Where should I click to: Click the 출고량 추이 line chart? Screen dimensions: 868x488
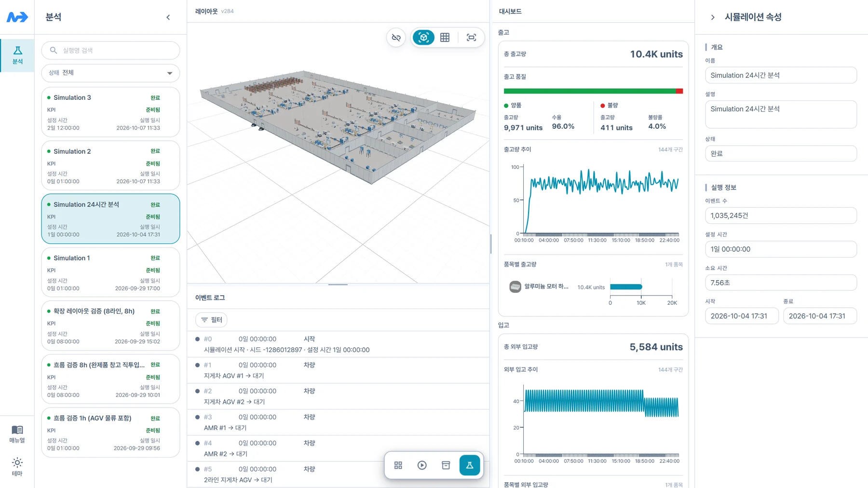597,203
